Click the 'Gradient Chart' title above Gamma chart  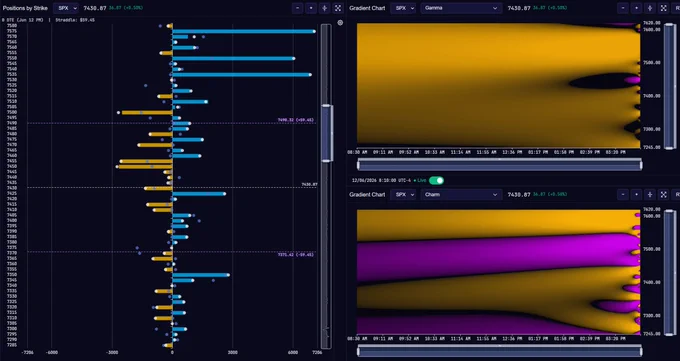[x=367, y=8]
